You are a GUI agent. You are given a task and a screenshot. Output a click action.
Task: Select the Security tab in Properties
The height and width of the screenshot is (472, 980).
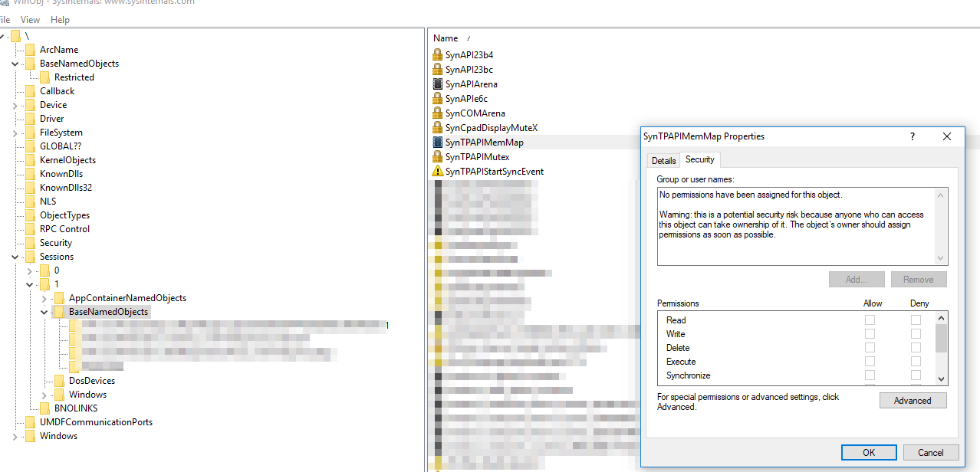pos(700,159)
